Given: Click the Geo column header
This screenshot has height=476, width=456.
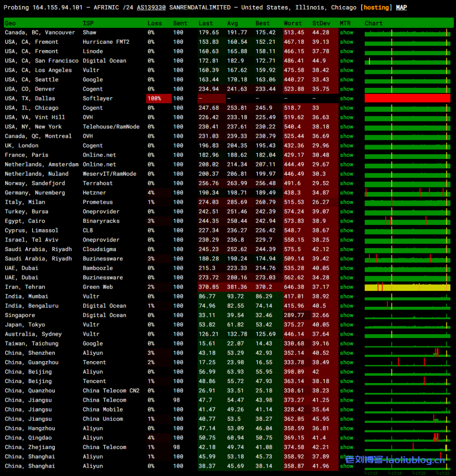Looking at the screenshot, I should click(x=10, y=23).
